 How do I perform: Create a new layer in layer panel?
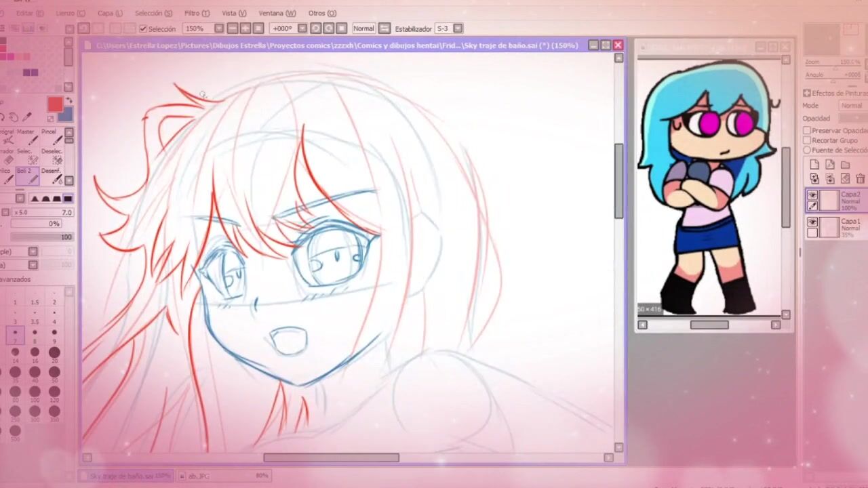pyautogui.click(x=814, y=165)
